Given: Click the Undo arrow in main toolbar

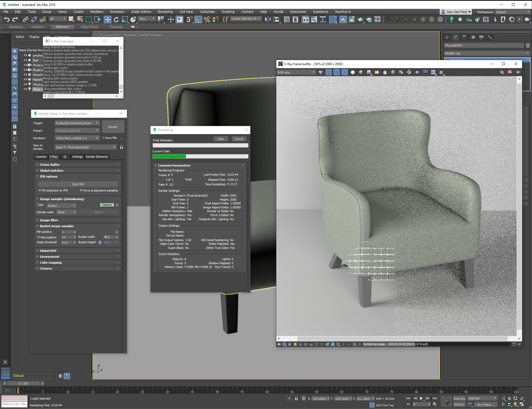Looking at the screenshot, I should [x=7, y=19].
